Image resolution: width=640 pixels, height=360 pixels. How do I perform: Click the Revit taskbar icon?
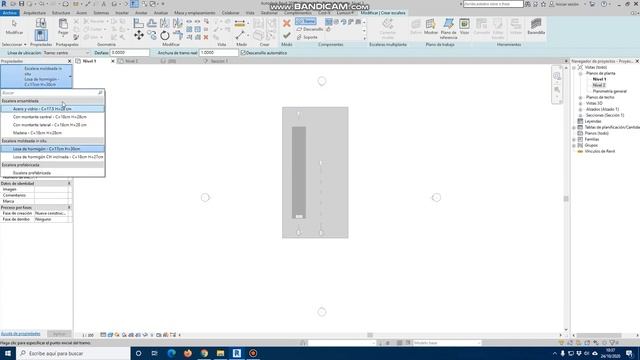237,353
